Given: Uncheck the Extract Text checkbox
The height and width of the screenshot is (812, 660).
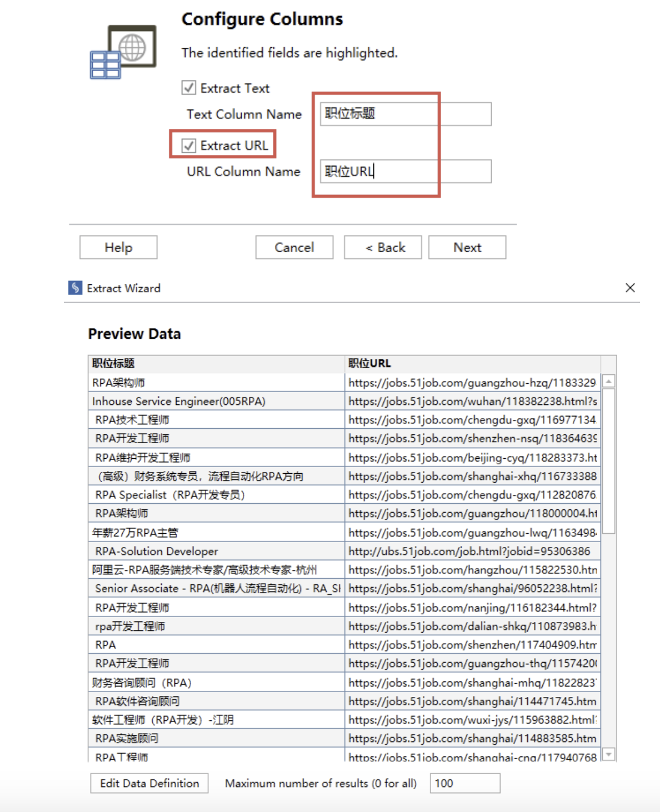Looking at the screenshot, I should [x=188, y=87].
